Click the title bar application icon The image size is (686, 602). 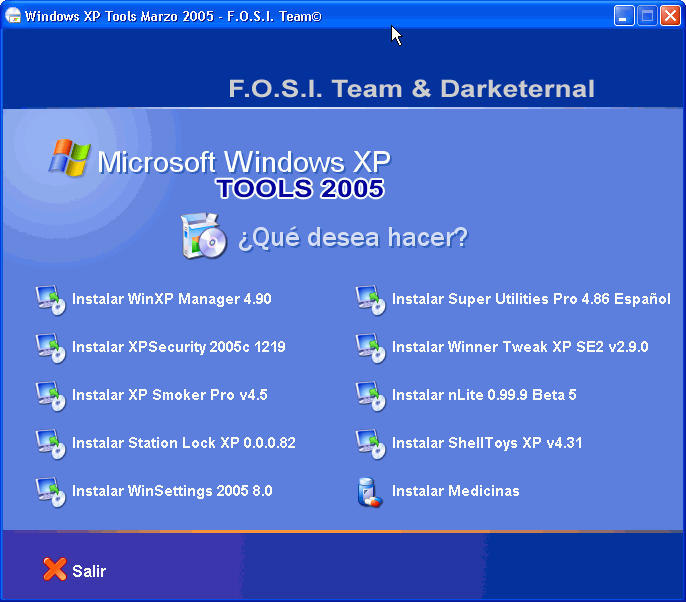tap(13, 16)
